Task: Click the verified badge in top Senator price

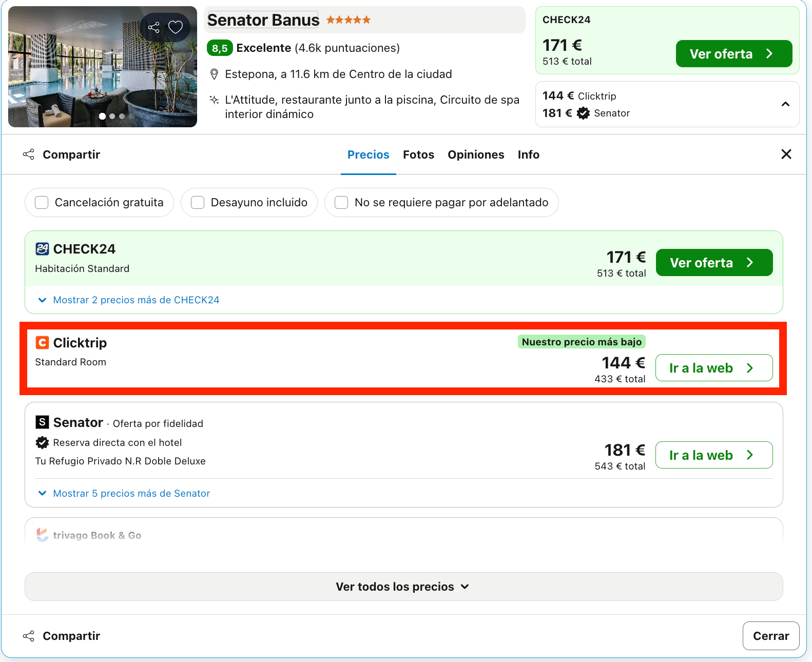Action: point(583,113)
